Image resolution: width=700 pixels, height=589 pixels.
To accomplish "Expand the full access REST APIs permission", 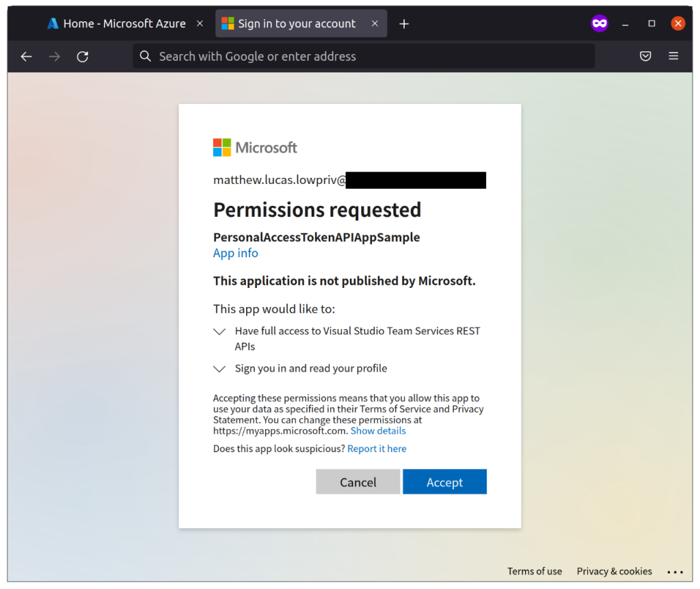I will pos(219,332).
